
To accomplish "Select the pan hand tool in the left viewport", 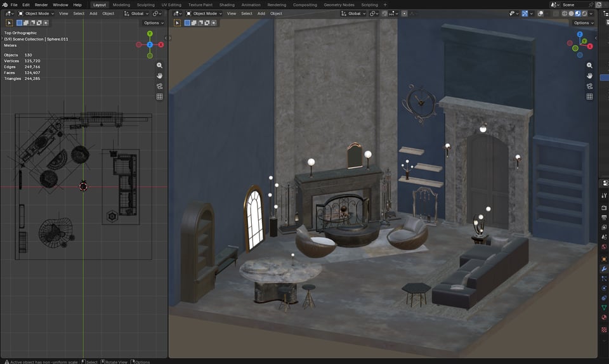I will (x=159, y=75).
